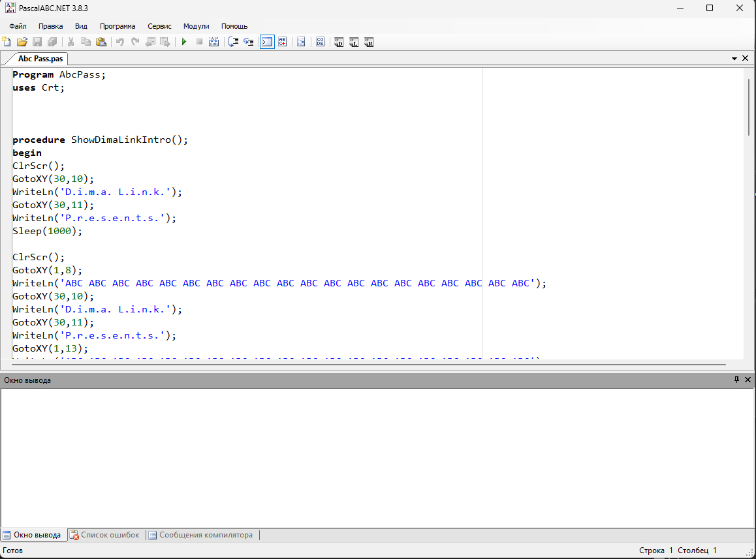
Task: Click the Save All icon
Action: tap(52, 42)
